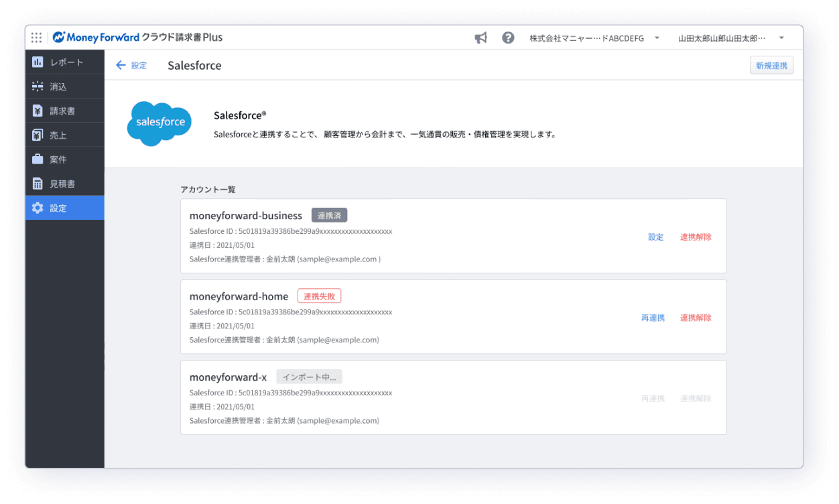This screenshot has height=504, width=839.
Task: Click the 売上 sidebar icon
Action: pos(38,135)
